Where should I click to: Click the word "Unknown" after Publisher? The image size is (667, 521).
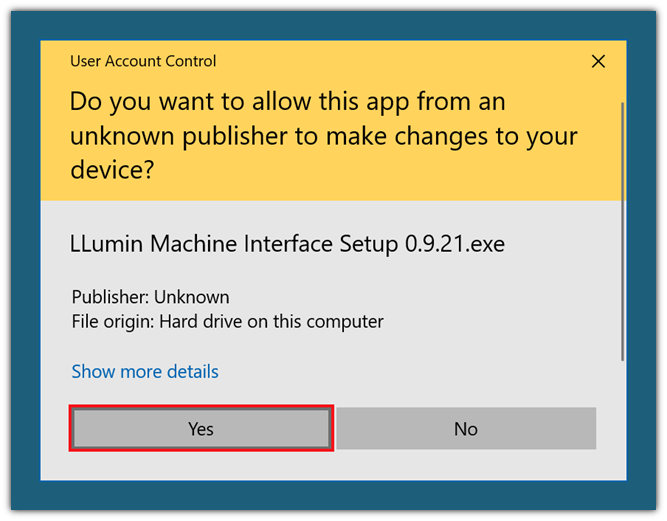click(x=193, y=297)
